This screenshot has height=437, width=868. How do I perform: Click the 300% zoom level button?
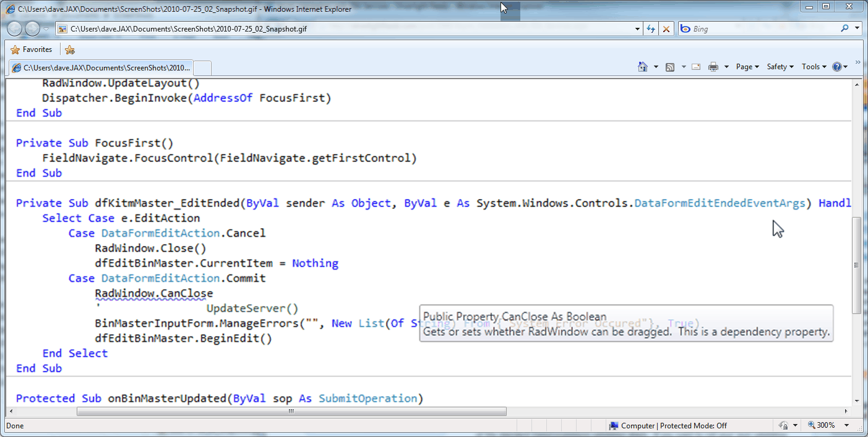[x=822, y=425]
